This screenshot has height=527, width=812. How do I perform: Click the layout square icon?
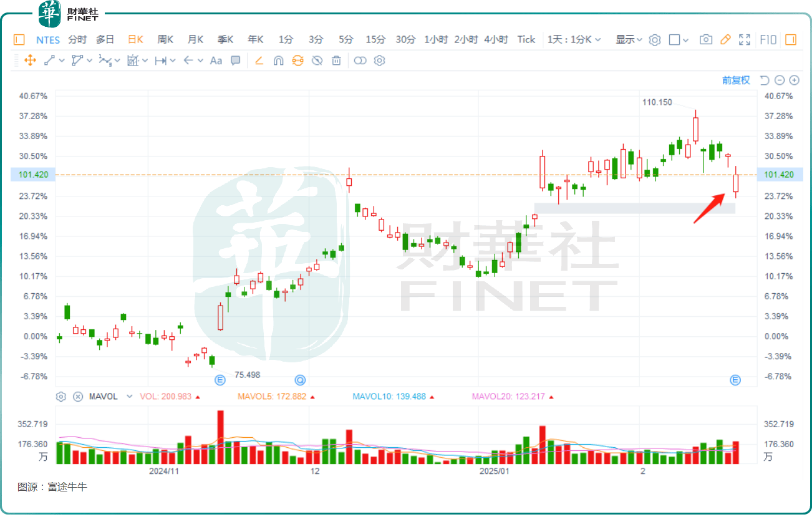pos(674,39)
